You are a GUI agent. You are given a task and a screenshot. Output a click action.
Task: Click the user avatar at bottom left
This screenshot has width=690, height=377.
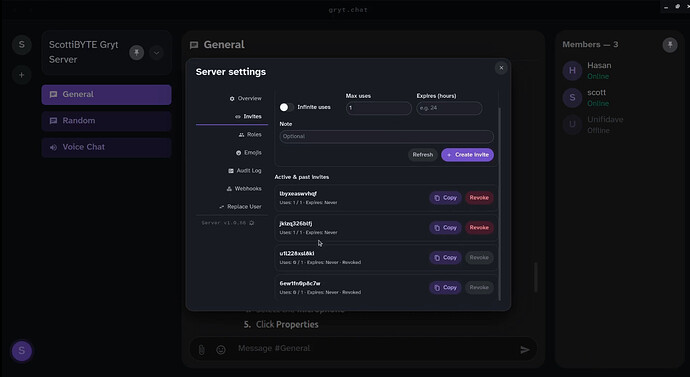click(x=22, y=351)
